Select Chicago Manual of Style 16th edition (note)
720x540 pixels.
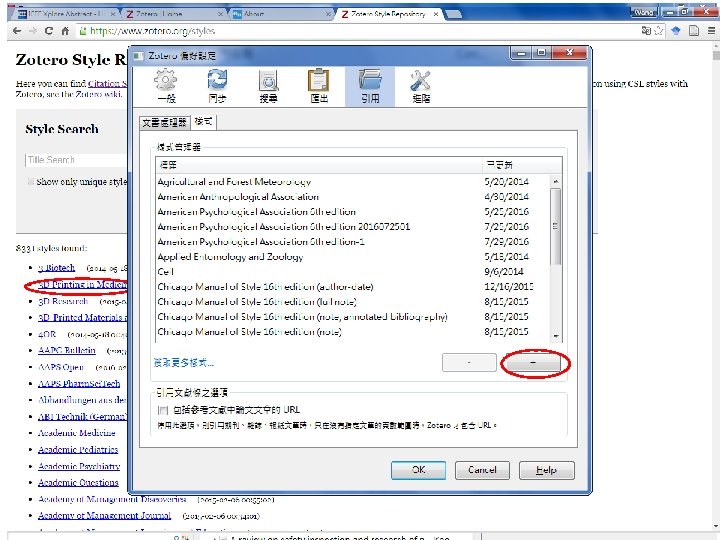[353, 332]
